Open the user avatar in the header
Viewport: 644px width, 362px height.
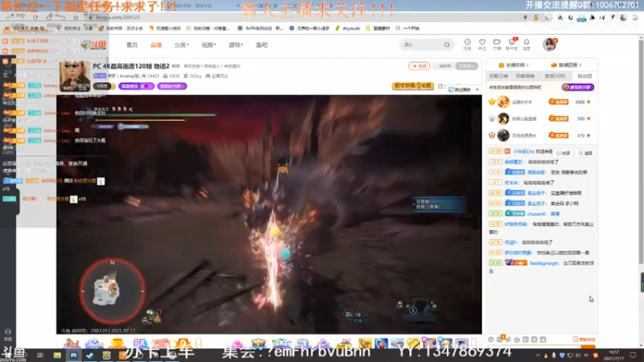point(549,44)
